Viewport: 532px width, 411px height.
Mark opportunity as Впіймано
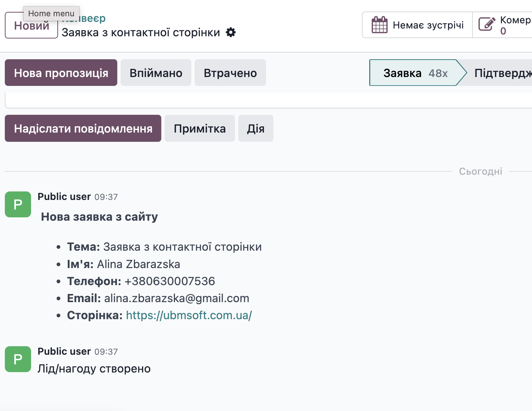[156, 73]
